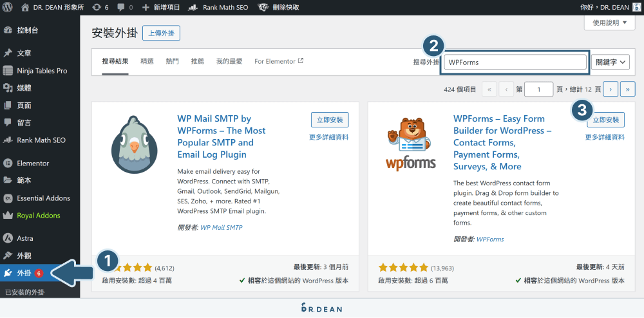The height and width of the screenshot is (318, 644).
Task: Click 啟用安裝數: 超過 4 百萬 text
Action: tap(137, 281)
